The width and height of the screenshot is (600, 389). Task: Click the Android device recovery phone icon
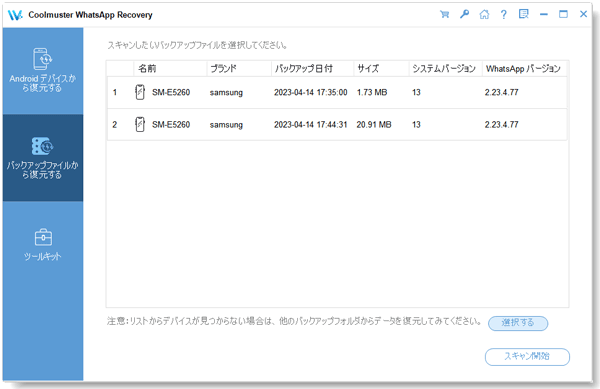42,59
